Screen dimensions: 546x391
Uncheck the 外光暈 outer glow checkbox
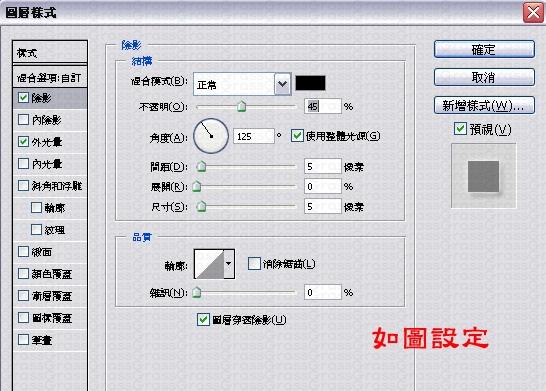tap(23, 142)
